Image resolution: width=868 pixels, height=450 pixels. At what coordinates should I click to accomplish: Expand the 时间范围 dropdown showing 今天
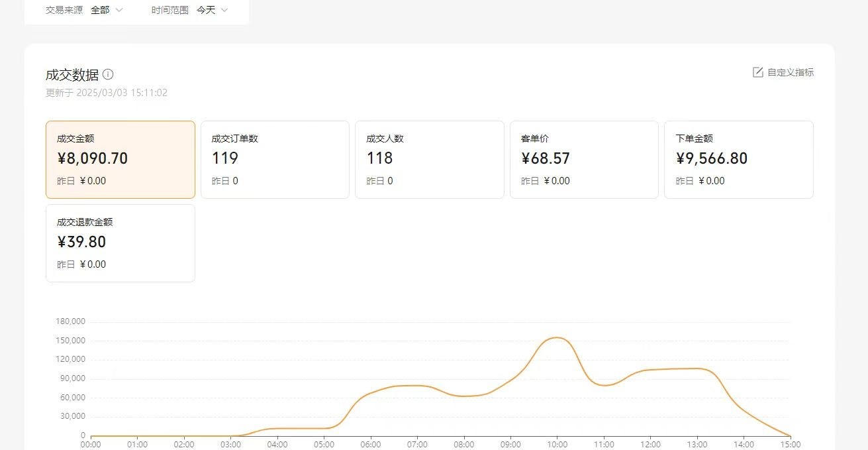(212, 10)
